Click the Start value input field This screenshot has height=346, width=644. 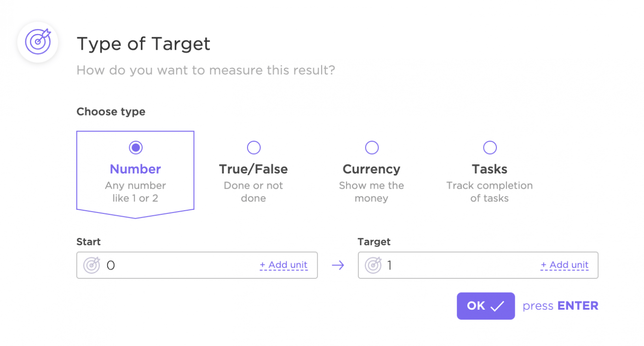coord(179,265)
